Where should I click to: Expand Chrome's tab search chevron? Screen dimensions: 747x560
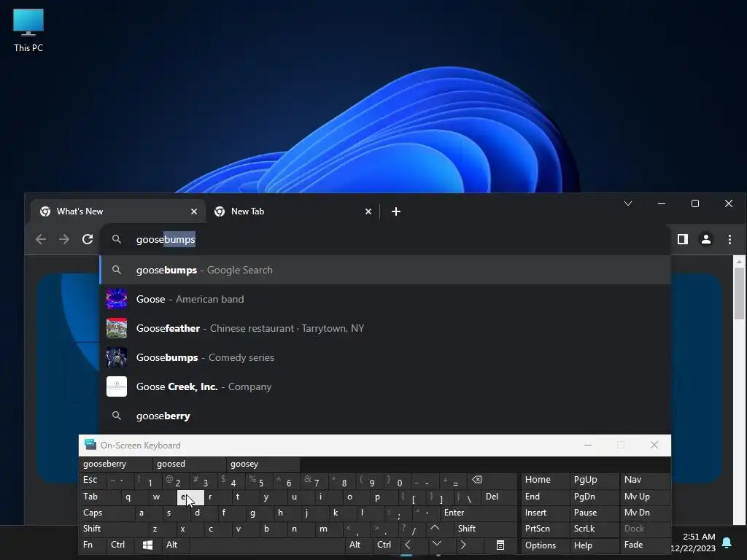tap(628, 204)
